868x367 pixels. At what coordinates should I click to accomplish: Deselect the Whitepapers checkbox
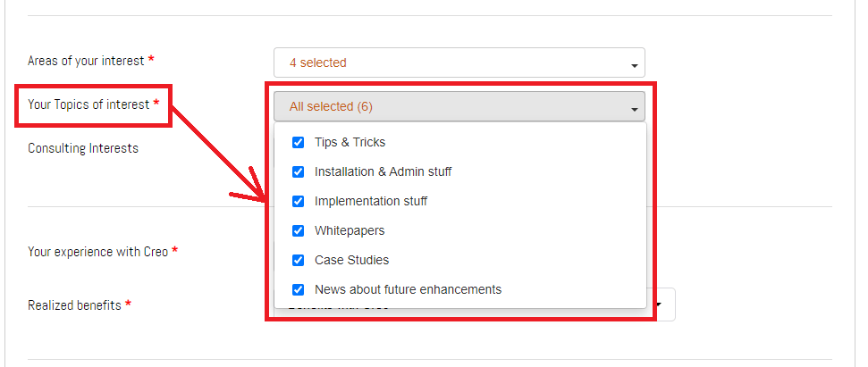click(298, 230)
